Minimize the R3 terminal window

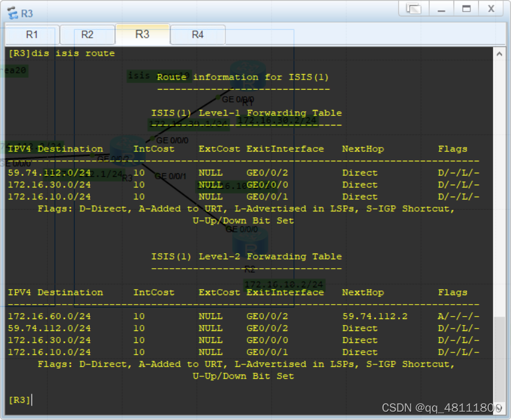pyautogui.click(x=441, y=9)
